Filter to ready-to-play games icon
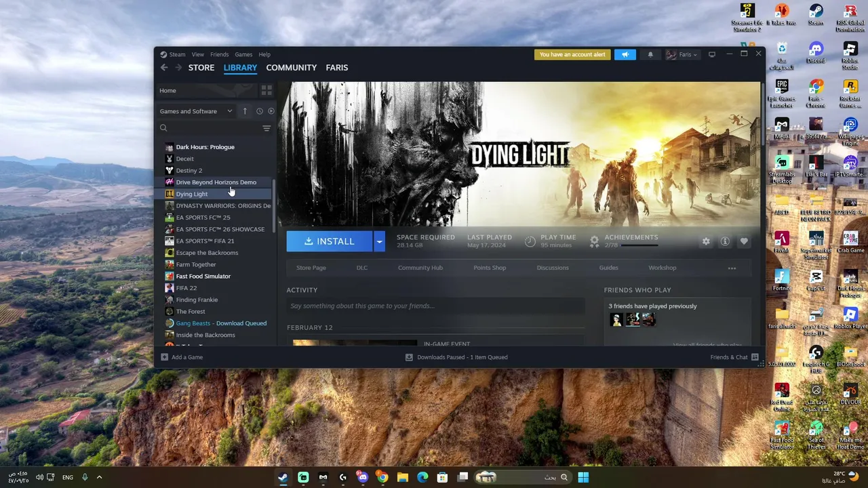Screen dimensions: 868x488 pyautogui.click(x=271, y=111)
